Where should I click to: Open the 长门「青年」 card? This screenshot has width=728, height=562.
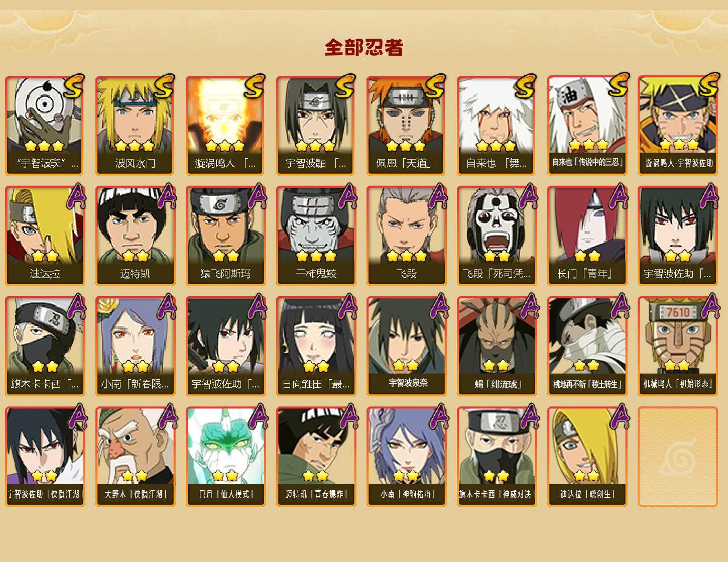[x=587, y=236]
